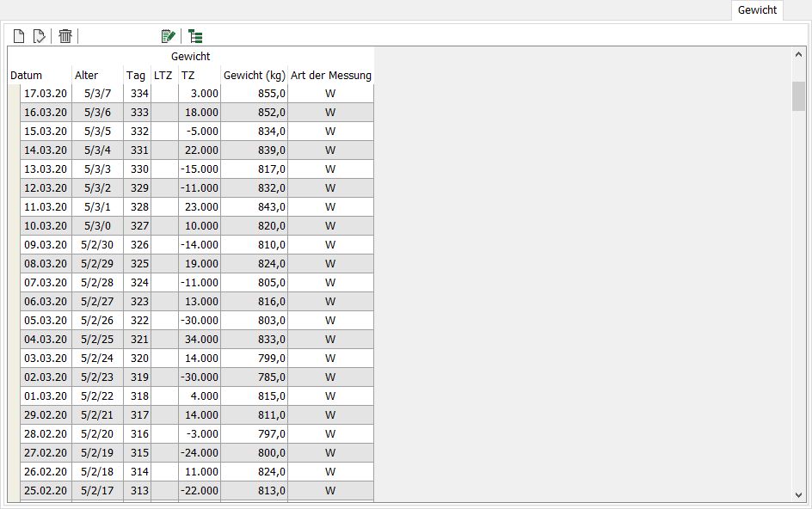Click the Tag column header
Viewport: 812px width, 509px height.
click(136, 75)
